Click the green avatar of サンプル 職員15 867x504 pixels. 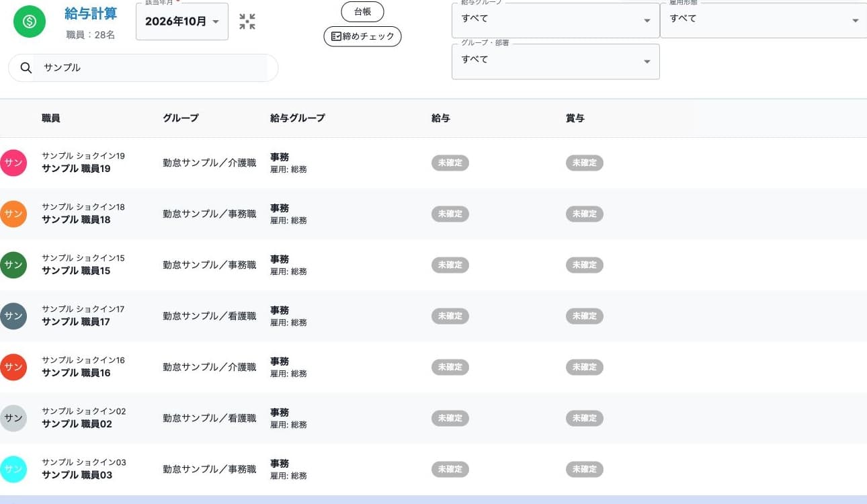[x=13, y=265]
